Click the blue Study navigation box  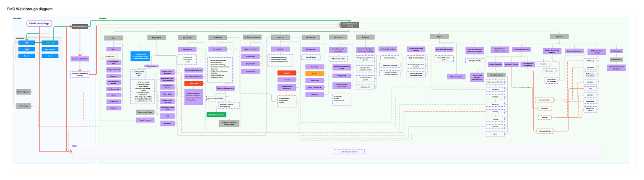[x=26, y=43]
